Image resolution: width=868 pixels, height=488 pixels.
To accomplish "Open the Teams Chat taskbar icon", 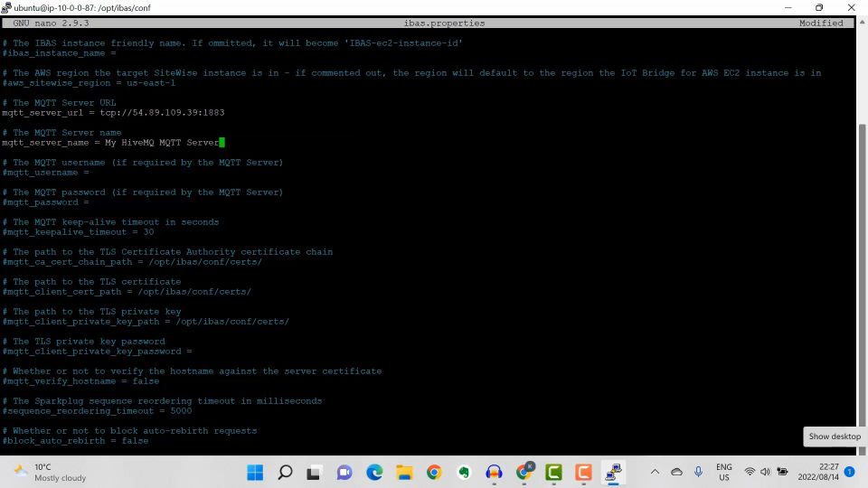I will pos(344,473).
